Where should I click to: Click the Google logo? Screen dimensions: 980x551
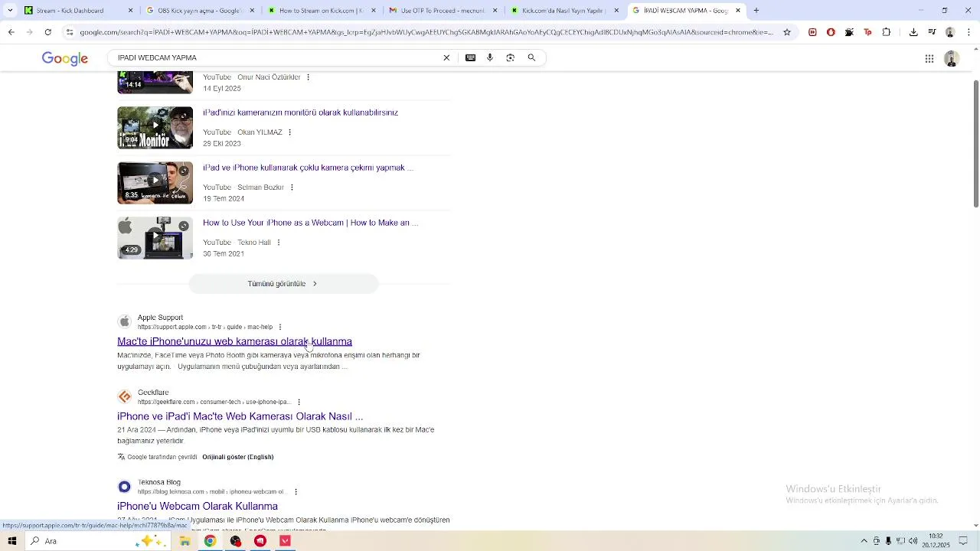point(65,58)
